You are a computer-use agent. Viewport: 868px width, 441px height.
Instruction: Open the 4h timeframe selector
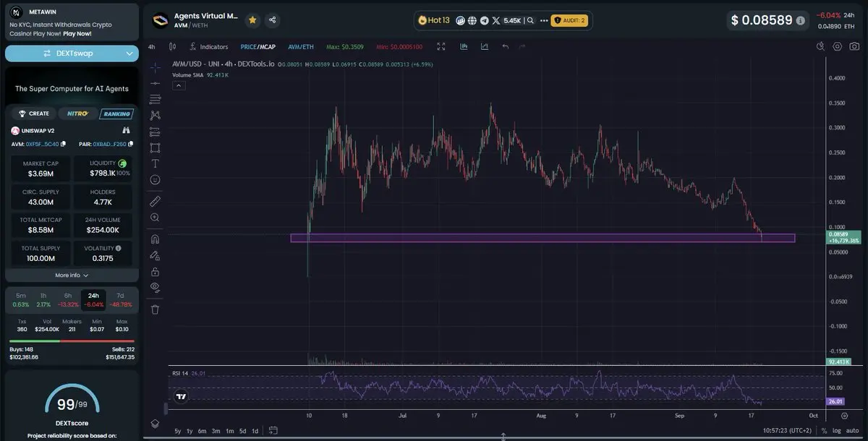pyautogui.click(x=152, y=46)
